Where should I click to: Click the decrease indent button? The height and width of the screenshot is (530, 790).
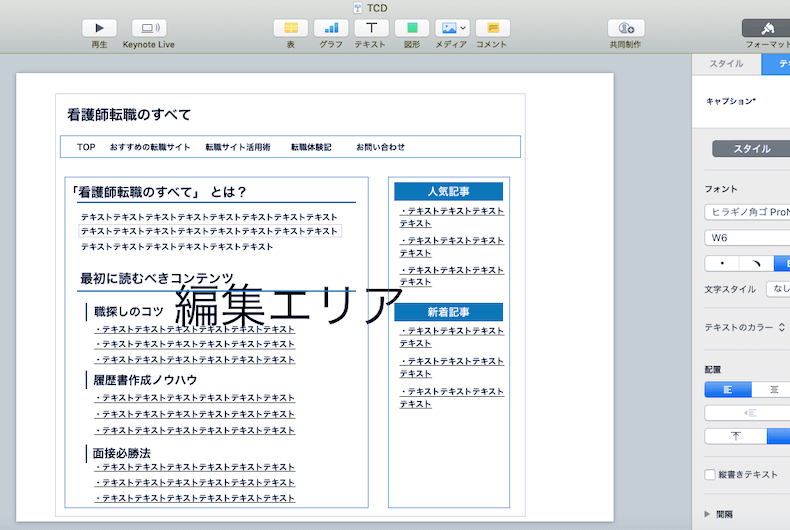click(x=748, y=413)
